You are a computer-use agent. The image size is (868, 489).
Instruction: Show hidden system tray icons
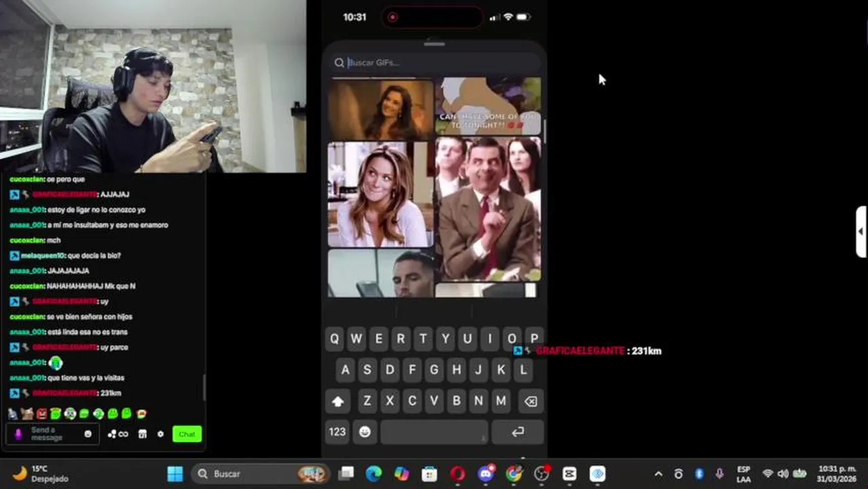coord(657,474)
